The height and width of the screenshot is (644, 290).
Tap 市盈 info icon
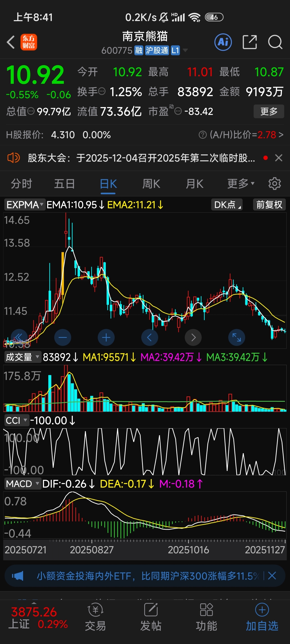click(178, 111)
